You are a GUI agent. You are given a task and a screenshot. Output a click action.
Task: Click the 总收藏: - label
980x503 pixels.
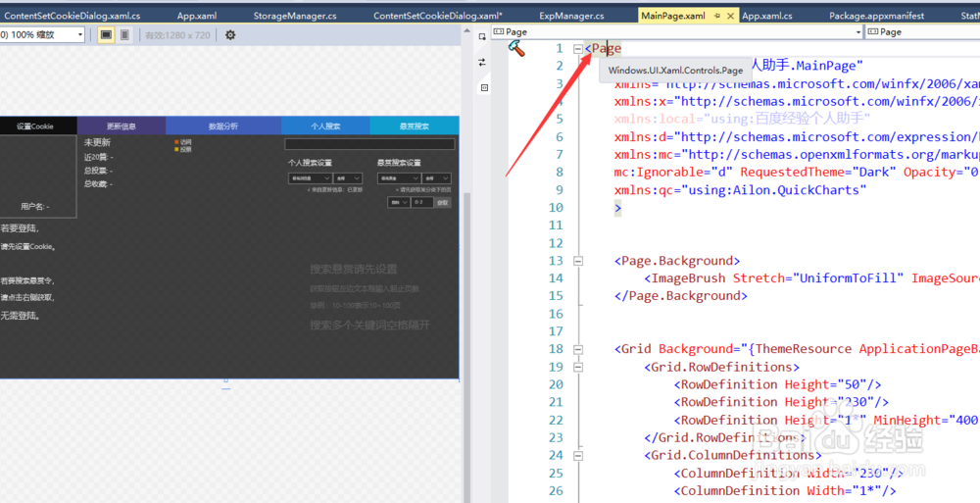coord(99,184)
